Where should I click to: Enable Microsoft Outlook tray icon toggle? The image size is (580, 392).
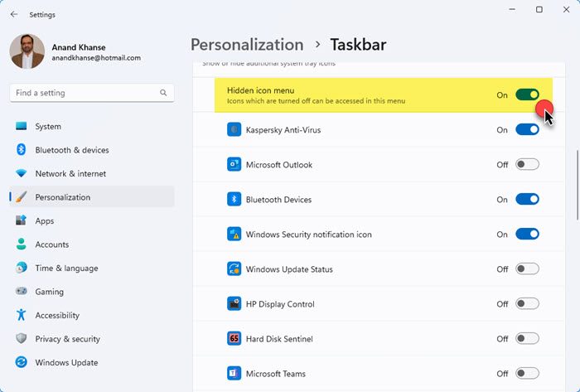pos(527,165)
